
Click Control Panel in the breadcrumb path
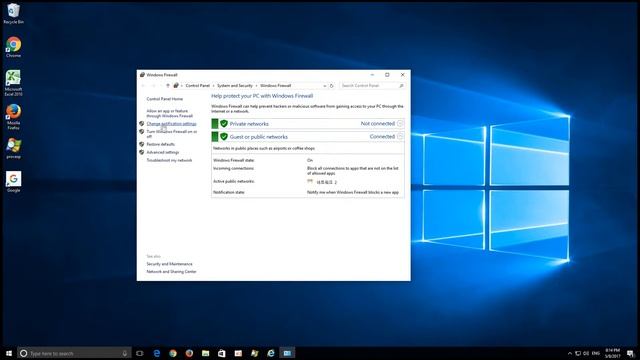(198, 86)
